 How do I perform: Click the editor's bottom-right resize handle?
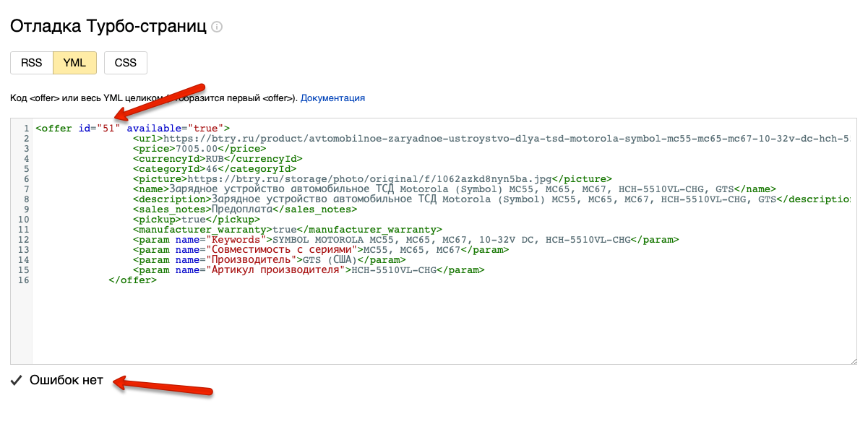(x=853, y=360)
